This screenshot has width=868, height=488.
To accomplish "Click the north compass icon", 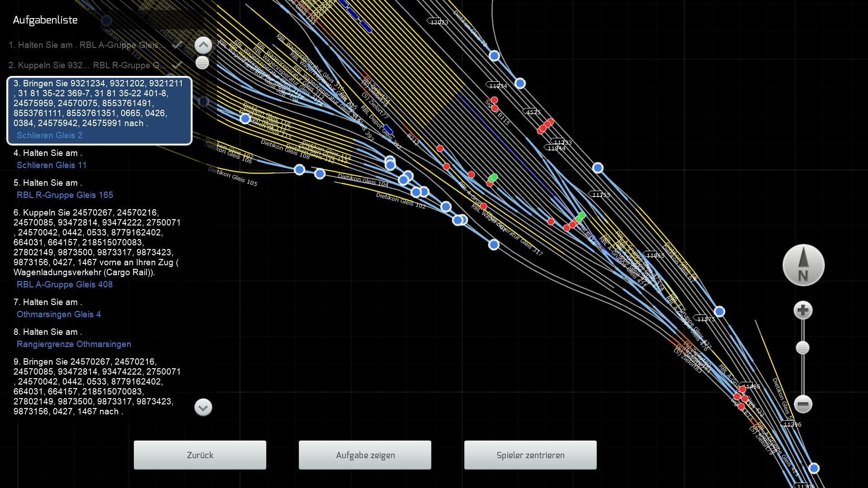I will [803, 265].
